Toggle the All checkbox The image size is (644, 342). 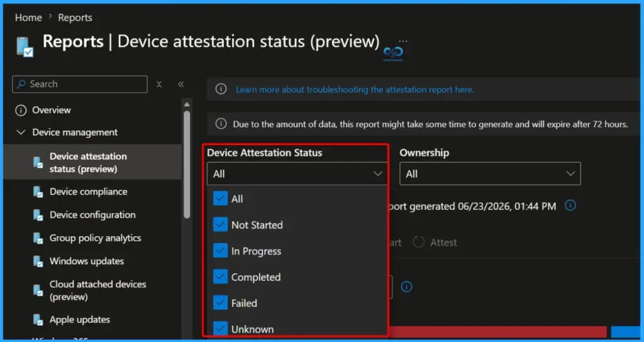(x=220, y=199)
